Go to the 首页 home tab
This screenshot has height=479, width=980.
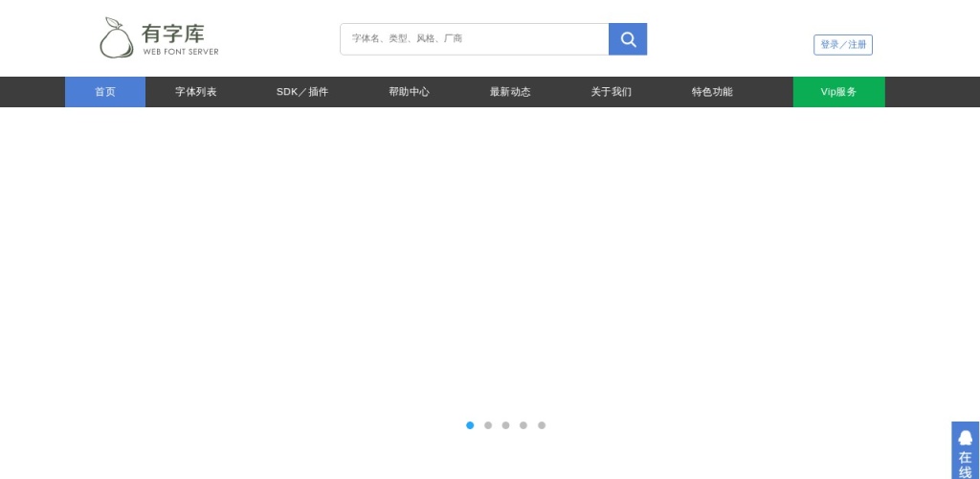(x=105, y=92)
